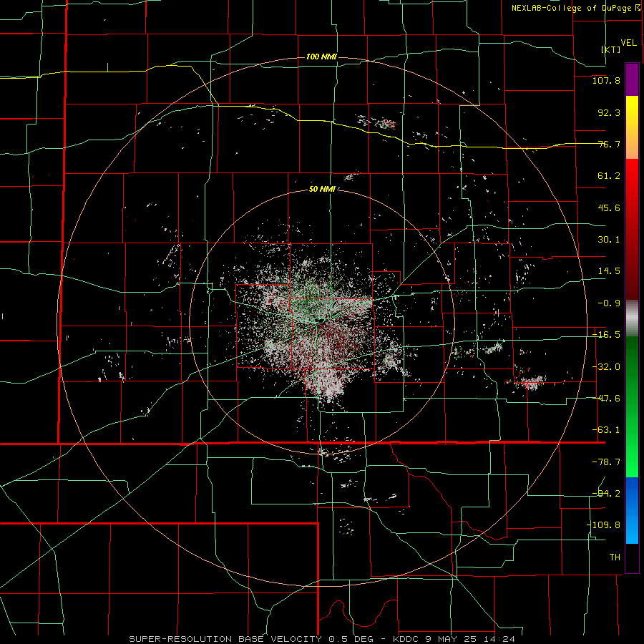Image resolution: width=644 pixels, height=644 pixels.
Task: Select the 45.6 value on the velocity scale
Action: pyautogui.click(x=609, y=208)
